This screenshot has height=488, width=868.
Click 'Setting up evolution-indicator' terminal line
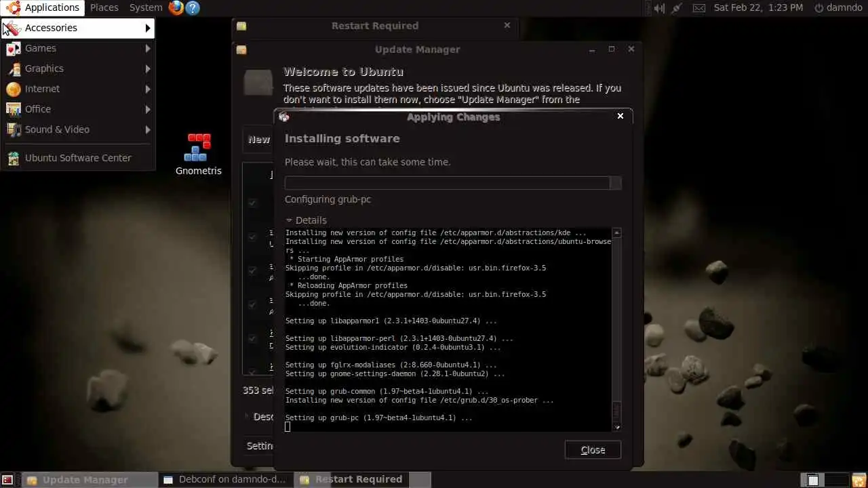click(x=393, y=347)
